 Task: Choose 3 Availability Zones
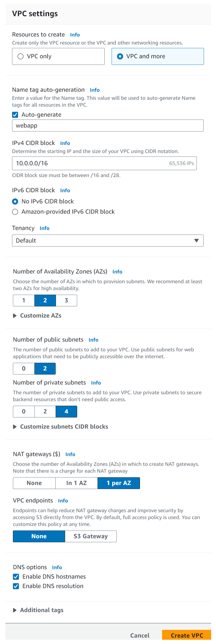tap(66, 301)
